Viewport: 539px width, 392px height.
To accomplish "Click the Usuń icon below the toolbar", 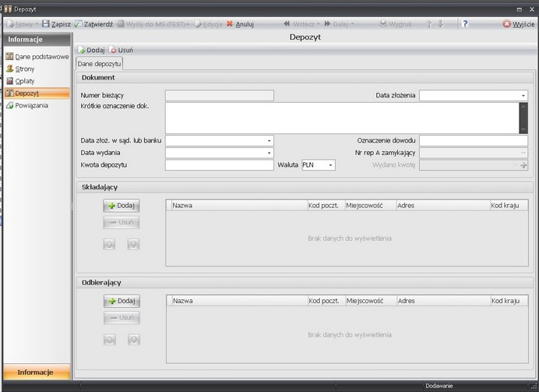I will point(113,50).
